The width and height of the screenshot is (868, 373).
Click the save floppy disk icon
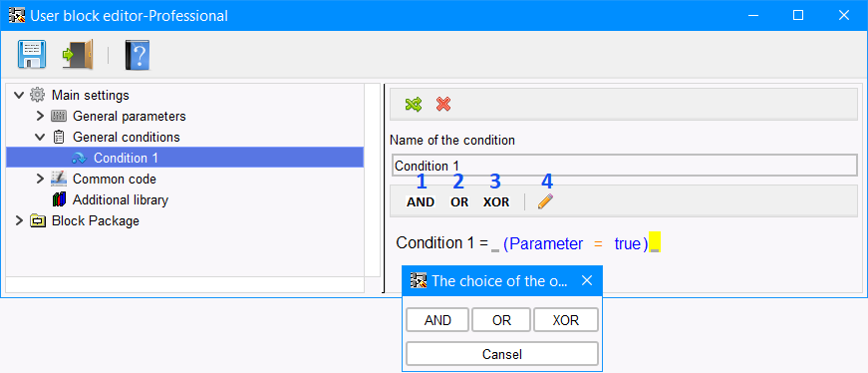click(32, 54)
